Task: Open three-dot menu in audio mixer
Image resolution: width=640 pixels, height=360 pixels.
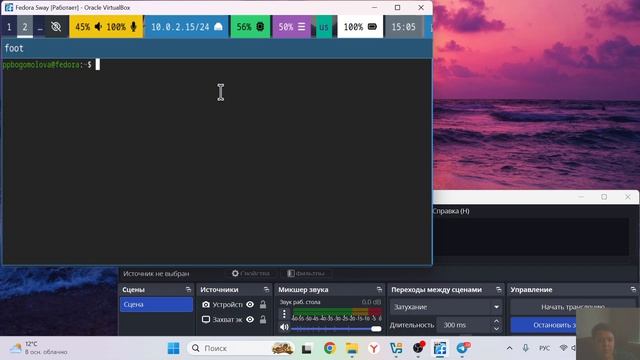Action: point(284,314)
